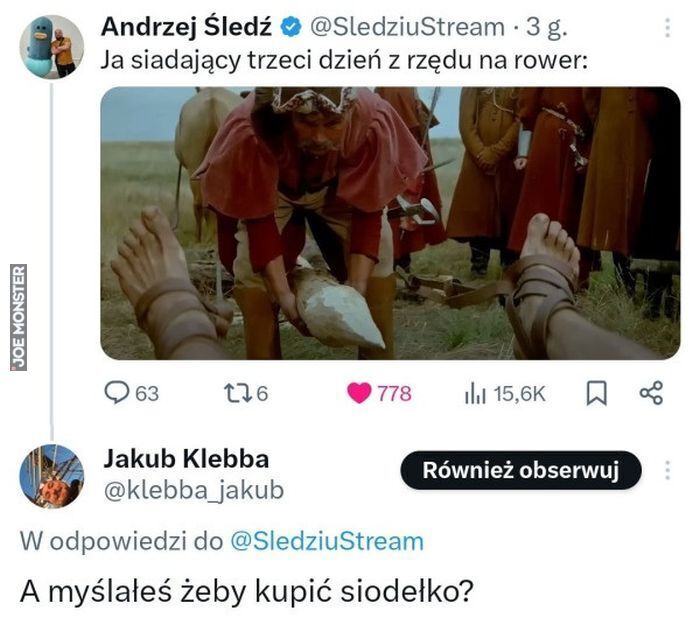Open more options for Jakub Klebba's reply
Screen dimensions: 700x625
(x=668, y=469)
